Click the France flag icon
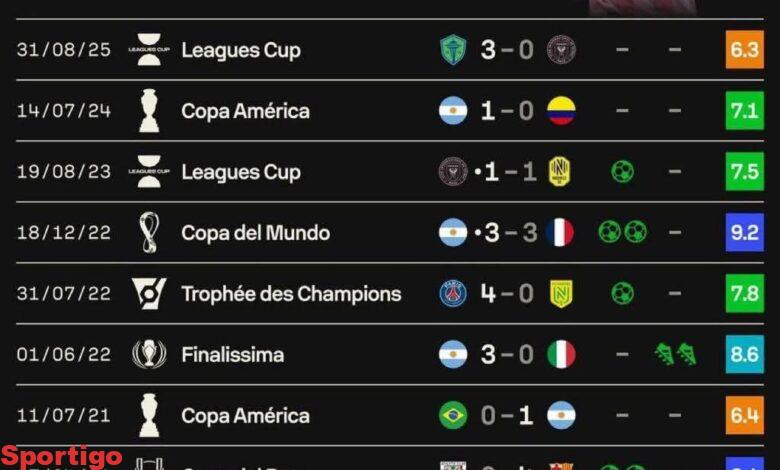Viewport: 780px width, 470px height. pos(561,232)
